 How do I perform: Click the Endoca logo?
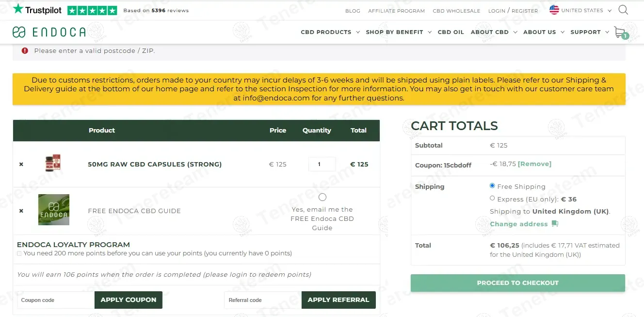pyautogui.click(x=49, y=32)
